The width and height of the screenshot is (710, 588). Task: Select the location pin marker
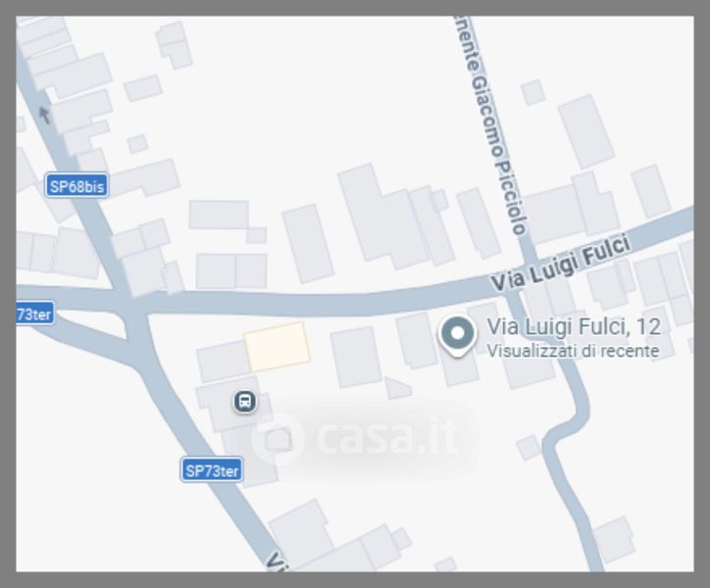pyautogui.click(x=457, y=336)
